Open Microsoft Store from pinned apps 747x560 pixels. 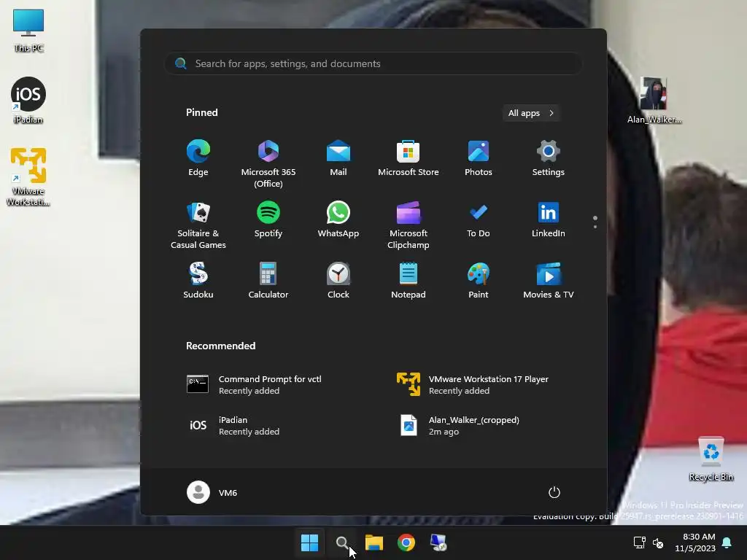pos(409,158)
